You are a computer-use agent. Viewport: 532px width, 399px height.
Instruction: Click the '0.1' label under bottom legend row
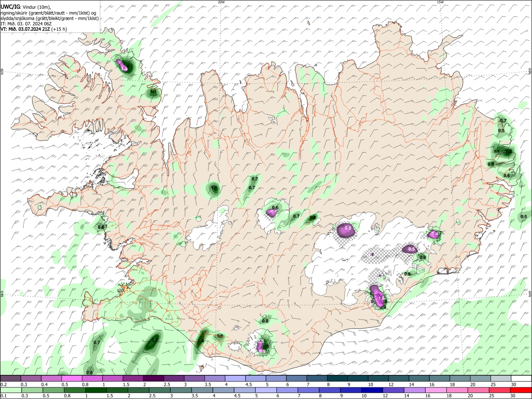coord(3,396)
